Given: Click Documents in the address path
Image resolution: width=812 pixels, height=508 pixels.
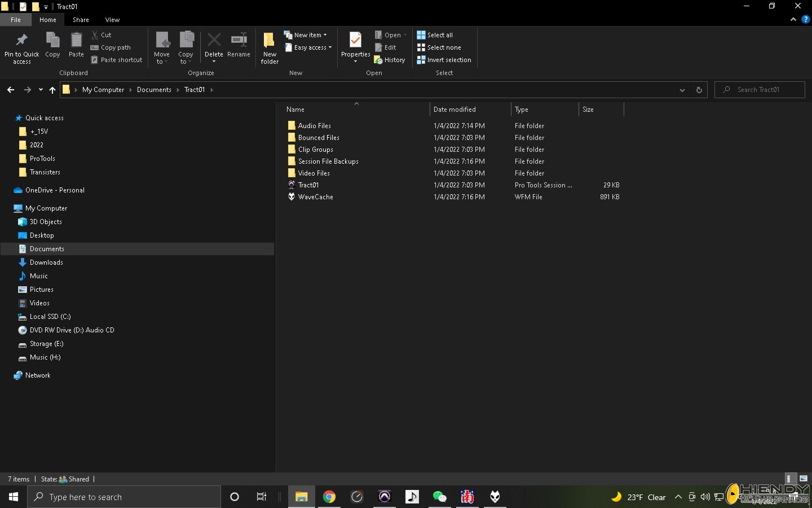Looking at the screenshot, I should tap(154, 90).
